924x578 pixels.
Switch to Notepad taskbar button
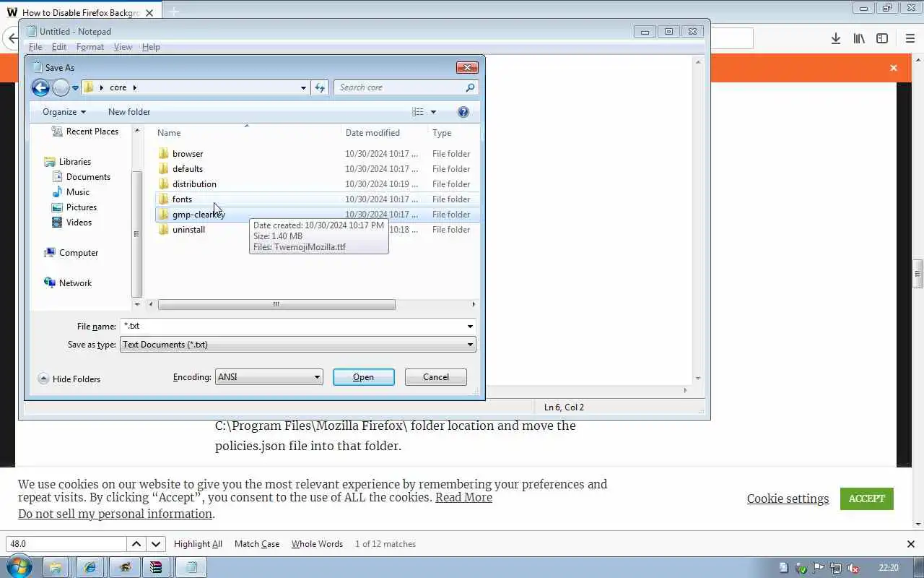coord(191,567)
